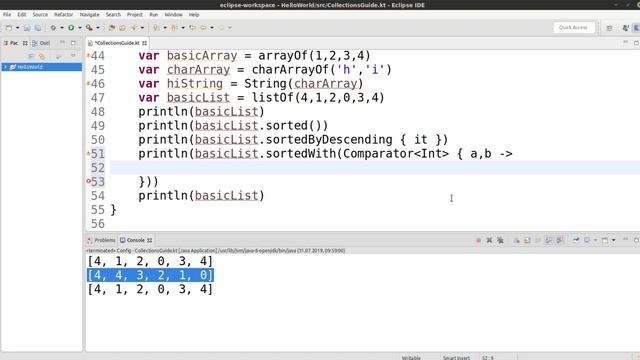Open the Help menu
This screenshot has height=360, width=640.
pos(194,15)
